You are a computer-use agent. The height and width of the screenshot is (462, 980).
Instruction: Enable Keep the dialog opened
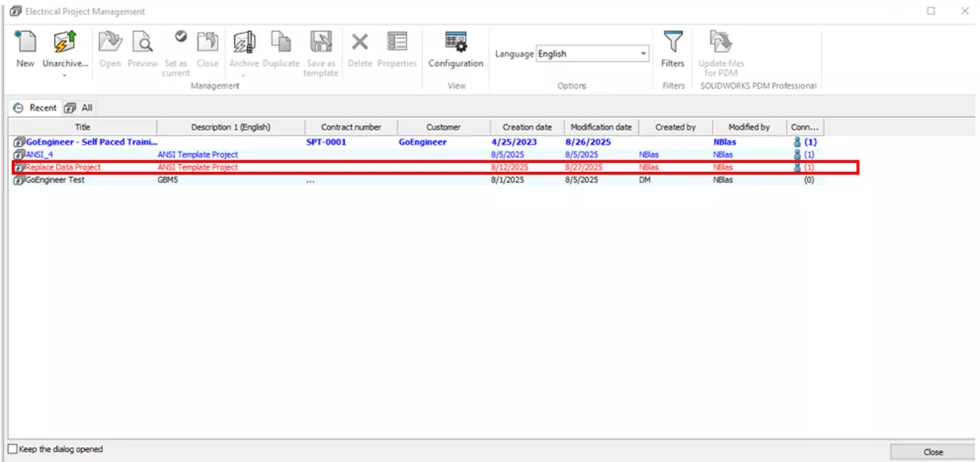pyautogui.click(x=14, y=449)
